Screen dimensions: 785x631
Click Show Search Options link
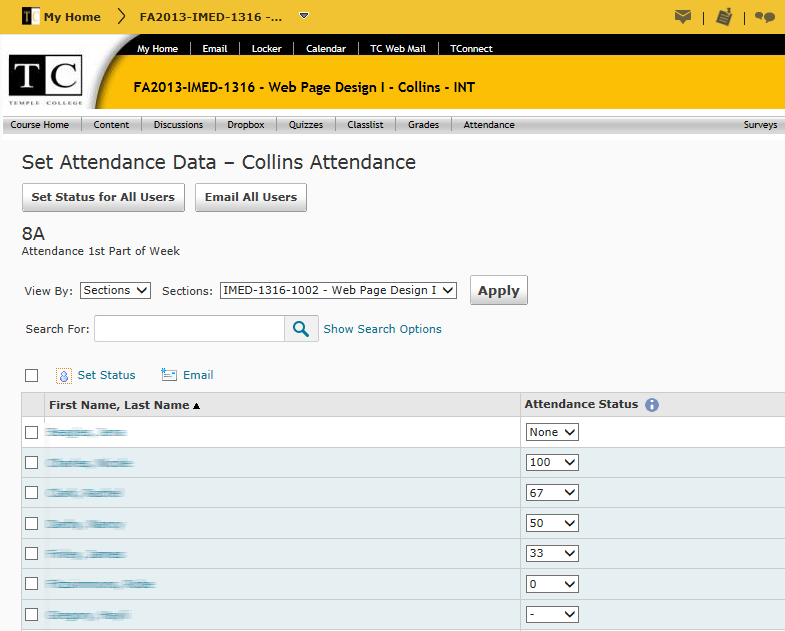382,329
